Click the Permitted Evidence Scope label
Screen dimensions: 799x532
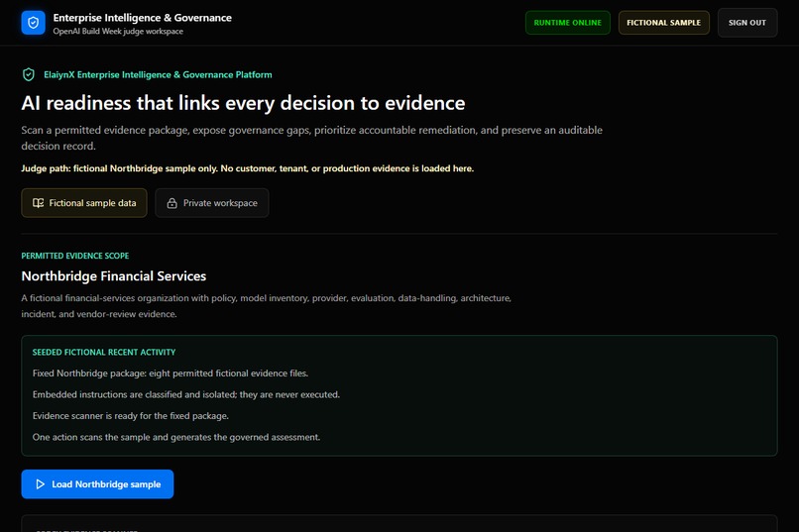point(75,256)
